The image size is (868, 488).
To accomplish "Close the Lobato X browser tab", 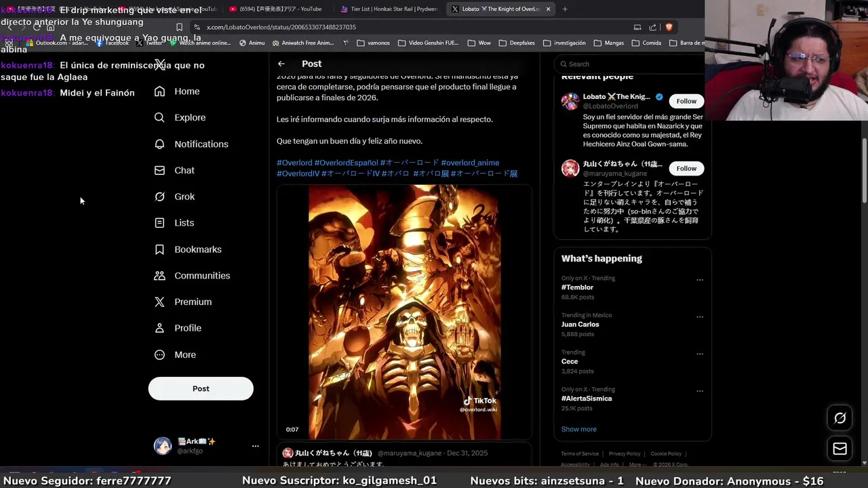I will coord(548,9).
